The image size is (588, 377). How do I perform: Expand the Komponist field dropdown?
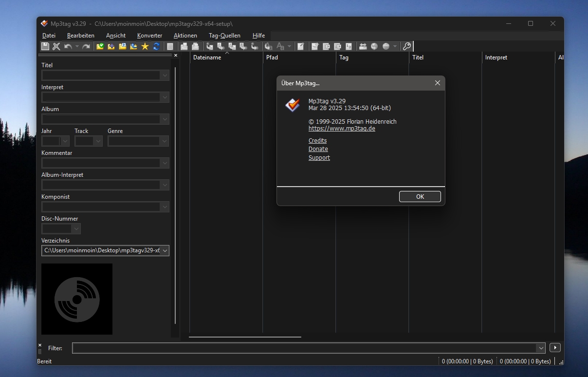click(165, 207)
